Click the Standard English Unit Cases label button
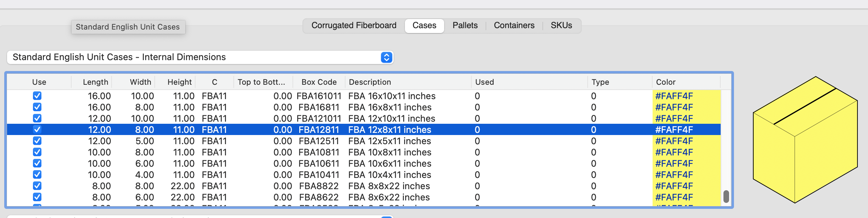Image resolution: width=868 pixels, height=218 pixels. tap(128, 27)
